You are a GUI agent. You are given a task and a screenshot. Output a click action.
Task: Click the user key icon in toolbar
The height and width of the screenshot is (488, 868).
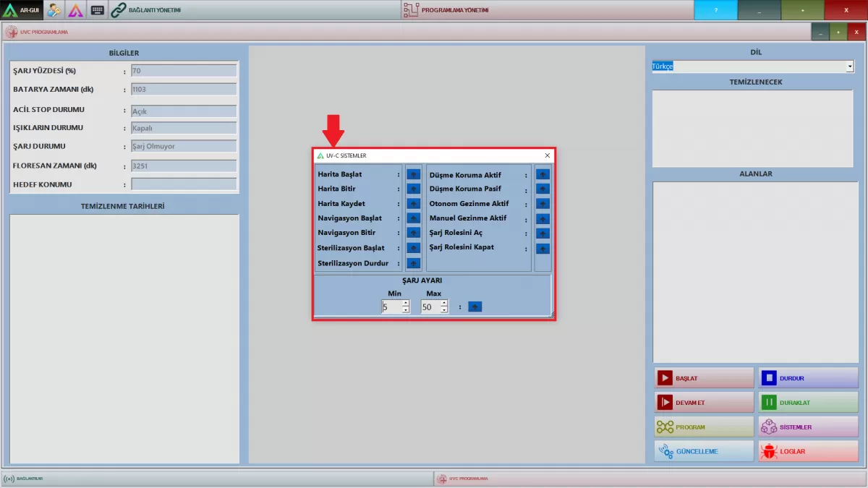[x=54, y=10]
